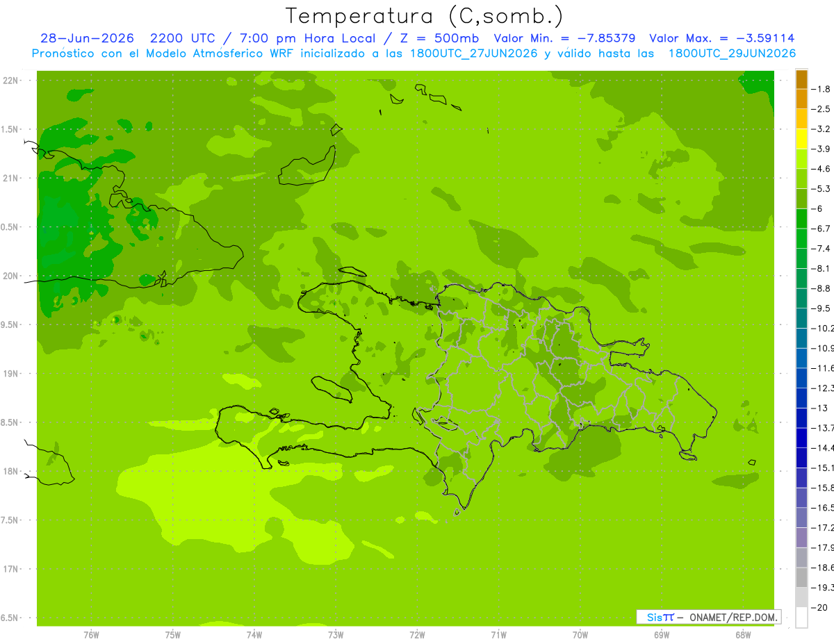This screenshot has height=644, width=834.
Task: Click the 'ONAMET/REP.DOM.' credit label
Action: point(733,617)
